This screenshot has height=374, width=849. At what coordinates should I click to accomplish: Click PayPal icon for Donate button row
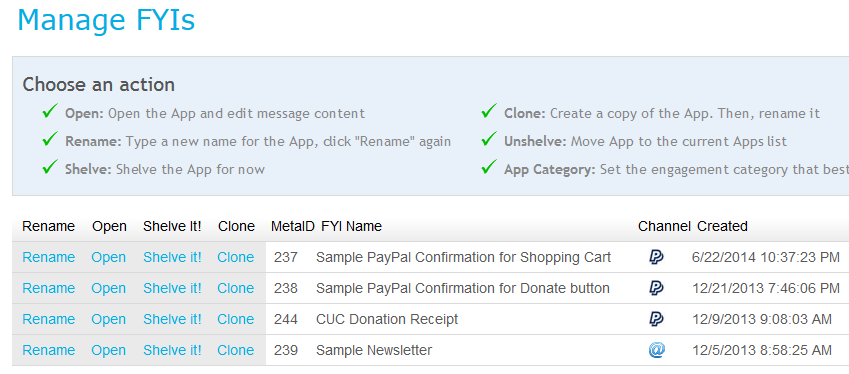point(656,288)
